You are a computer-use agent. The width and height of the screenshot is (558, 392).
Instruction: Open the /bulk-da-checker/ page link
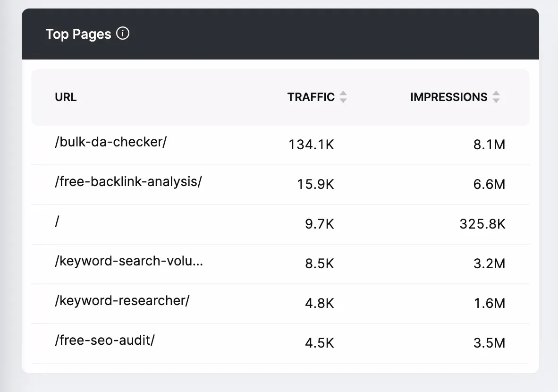point(110,142)
